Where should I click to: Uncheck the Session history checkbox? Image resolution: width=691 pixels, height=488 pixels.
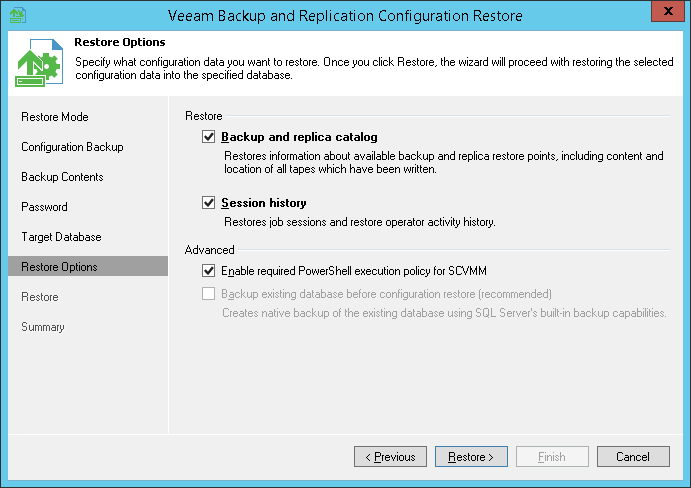click(209, 203)
